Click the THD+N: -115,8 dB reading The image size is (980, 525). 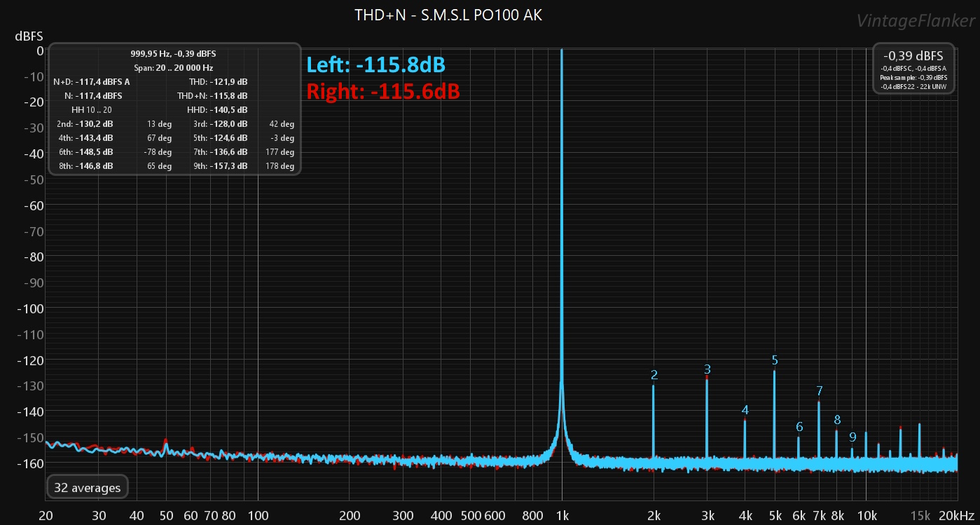212,96
